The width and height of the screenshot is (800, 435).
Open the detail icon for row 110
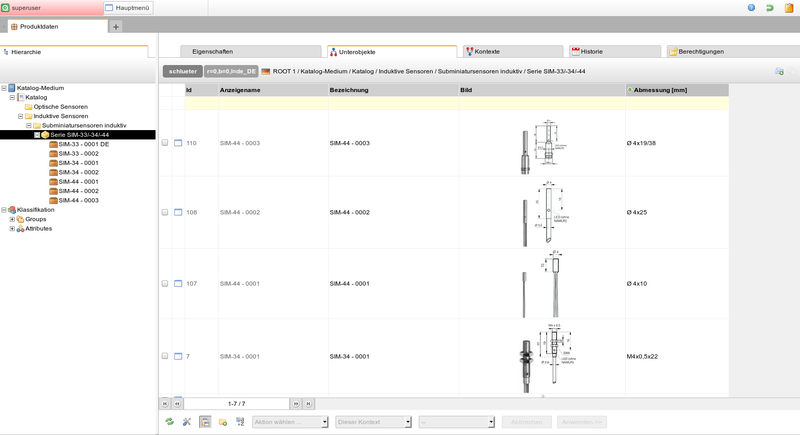click(x=178, y=143)
